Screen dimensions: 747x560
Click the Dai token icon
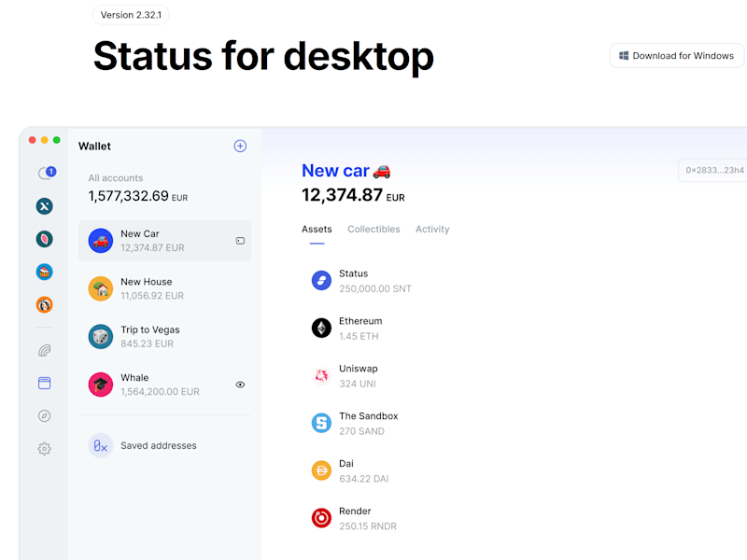(x=321, y=470)
